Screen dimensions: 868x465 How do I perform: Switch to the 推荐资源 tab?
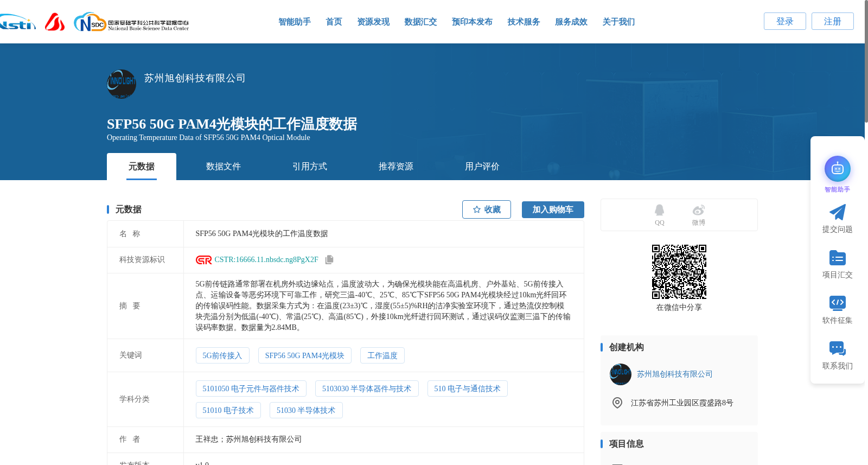(396, 167)
